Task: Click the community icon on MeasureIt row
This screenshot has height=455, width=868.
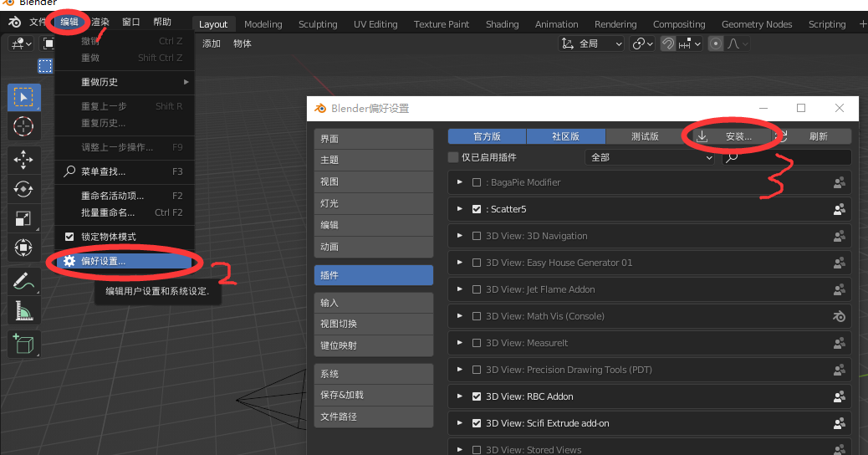Action: (x=840, y=343)
